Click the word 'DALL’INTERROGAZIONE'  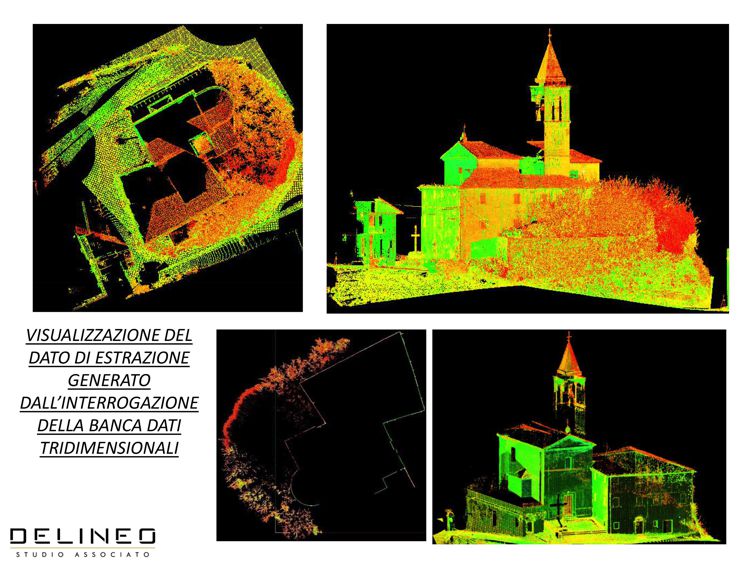tap(109, 403)
